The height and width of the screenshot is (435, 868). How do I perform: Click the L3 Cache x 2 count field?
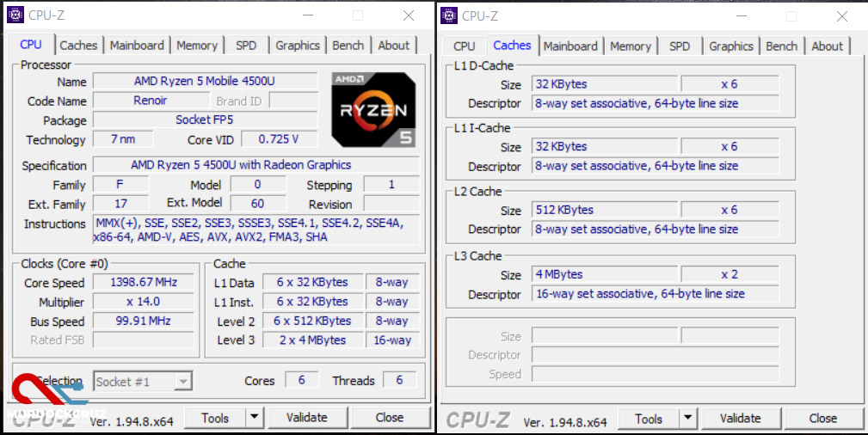(729, 274)
